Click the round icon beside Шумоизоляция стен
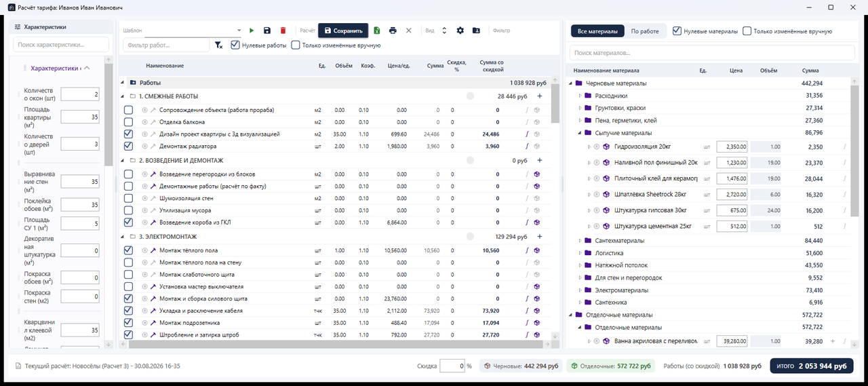The image size is (868, 386). click(144, 198)
